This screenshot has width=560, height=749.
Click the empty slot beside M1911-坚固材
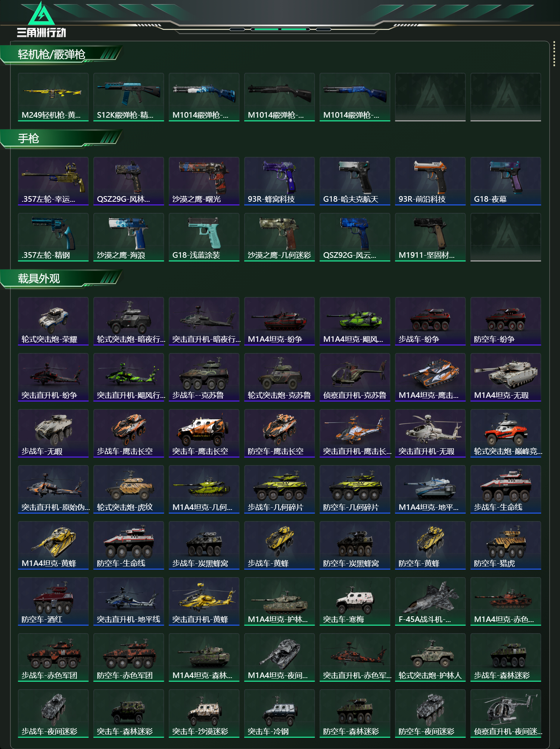click(505, 237)
